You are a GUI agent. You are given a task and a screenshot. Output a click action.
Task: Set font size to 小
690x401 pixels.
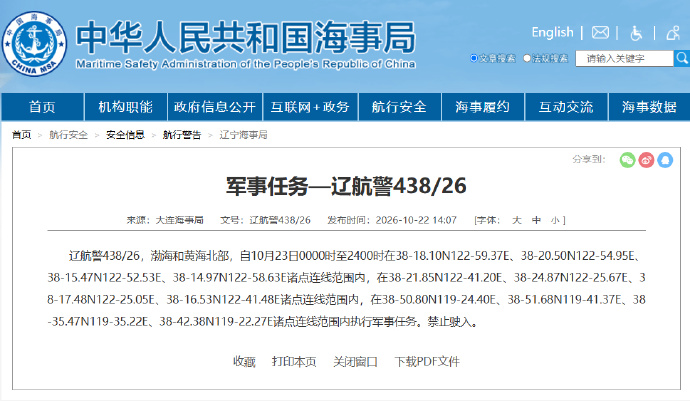(x=554, y=220)
